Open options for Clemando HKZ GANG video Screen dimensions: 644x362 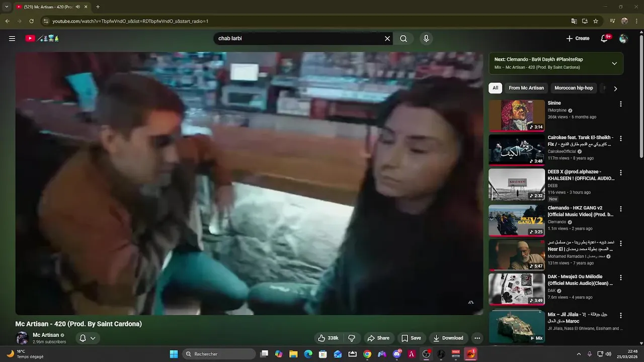[620, 209]
